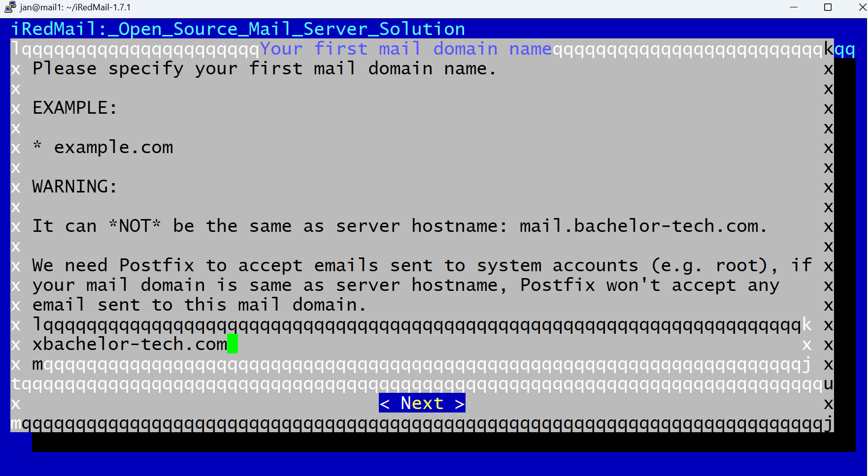This screenshot has height=476, width=868.
Task: Click the typed 'bachelor-tech.com' text
Action: (x=135, y=344)
